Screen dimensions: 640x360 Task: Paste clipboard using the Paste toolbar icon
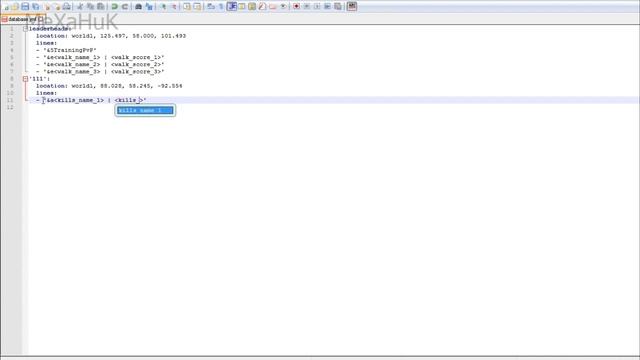pos(100,7)
